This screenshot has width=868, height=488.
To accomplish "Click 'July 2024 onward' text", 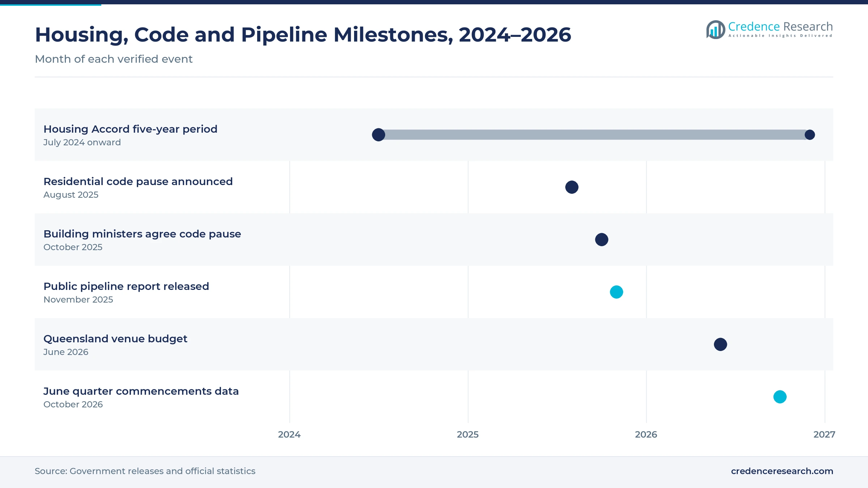I will (x=82, y=142).
